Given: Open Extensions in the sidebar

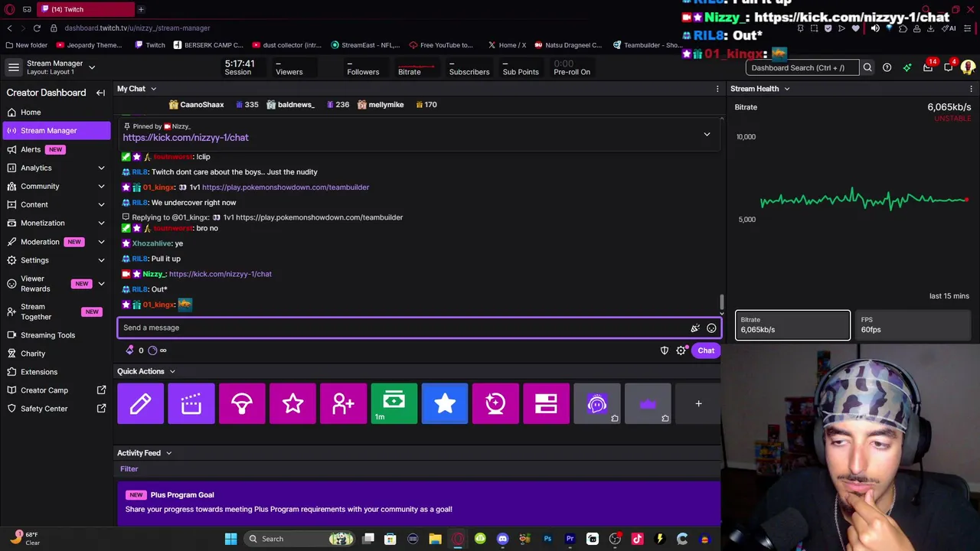Looking at the screenshot, I should click(x=57, y=372).
